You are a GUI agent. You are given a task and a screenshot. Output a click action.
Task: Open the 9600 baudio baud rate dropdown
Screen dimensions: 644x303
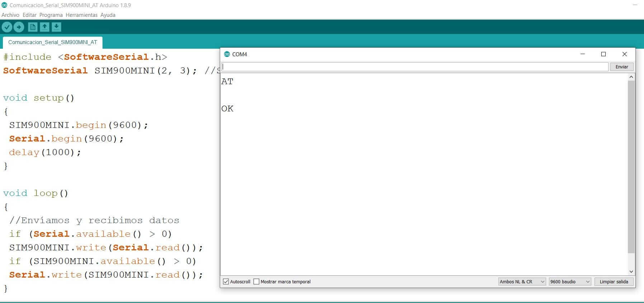pyautogui.click(x=569, y=282)
